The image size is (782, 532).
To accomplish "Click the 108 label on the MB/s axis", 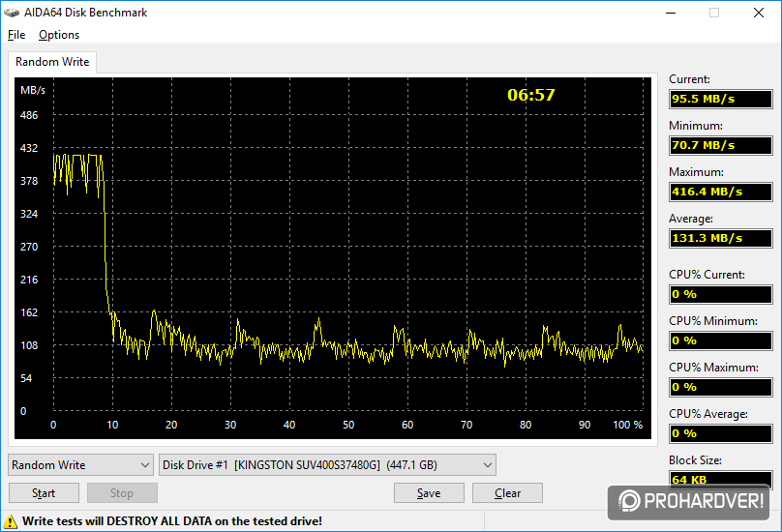I will click(29, 345).
